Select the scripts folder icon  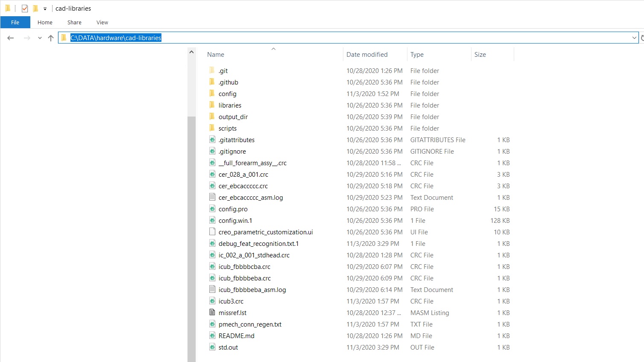click(x=212, y=128)
